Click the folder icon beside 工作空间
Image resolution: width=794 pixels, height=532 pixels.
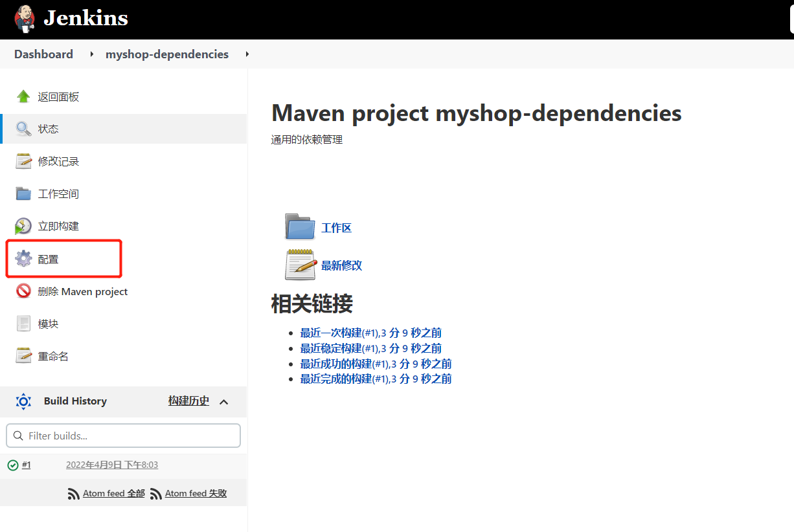pos(23,194)
